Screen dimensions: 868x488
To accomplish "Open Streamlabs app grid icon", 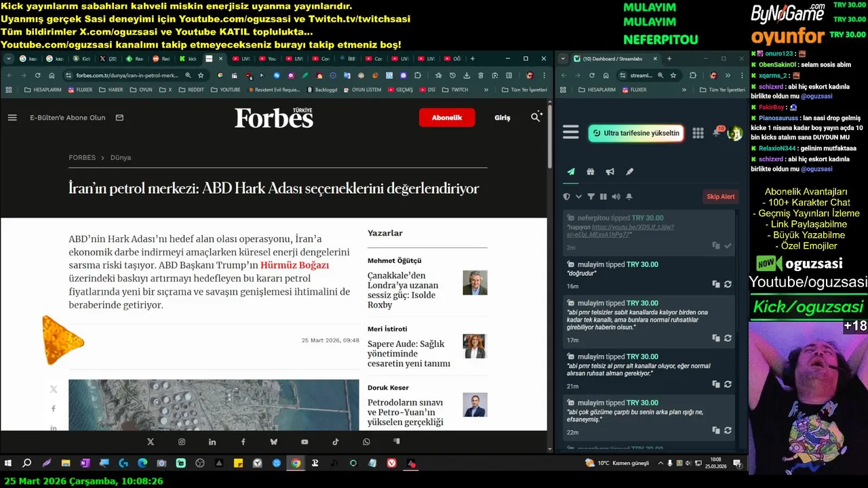I will [x=698, y=133].
